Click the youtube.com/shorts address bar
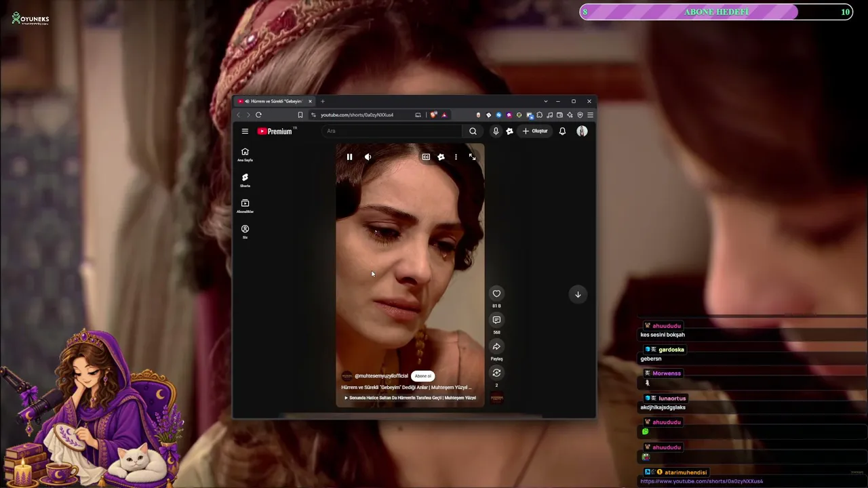 [x=357, y=115]
